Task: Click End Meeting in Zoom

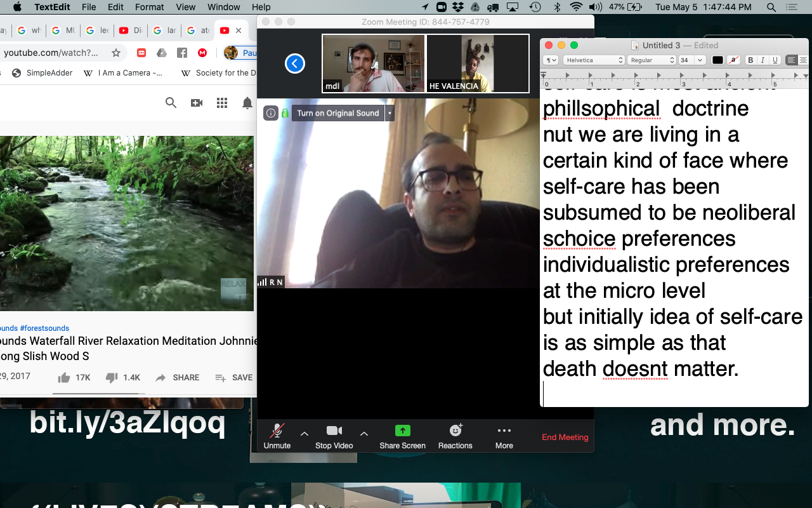Action: click(x=564, y=438)
